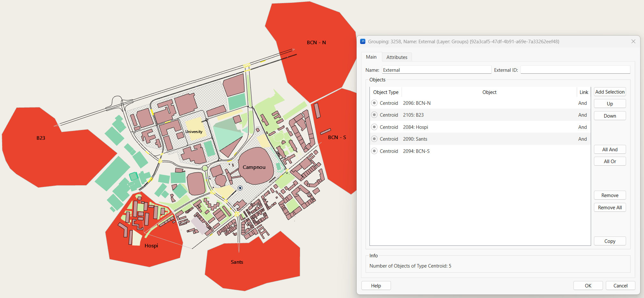Image resolution: width=644 pixels, height=298 pixels.
Task: Click the All Or button
Action: 609,161
